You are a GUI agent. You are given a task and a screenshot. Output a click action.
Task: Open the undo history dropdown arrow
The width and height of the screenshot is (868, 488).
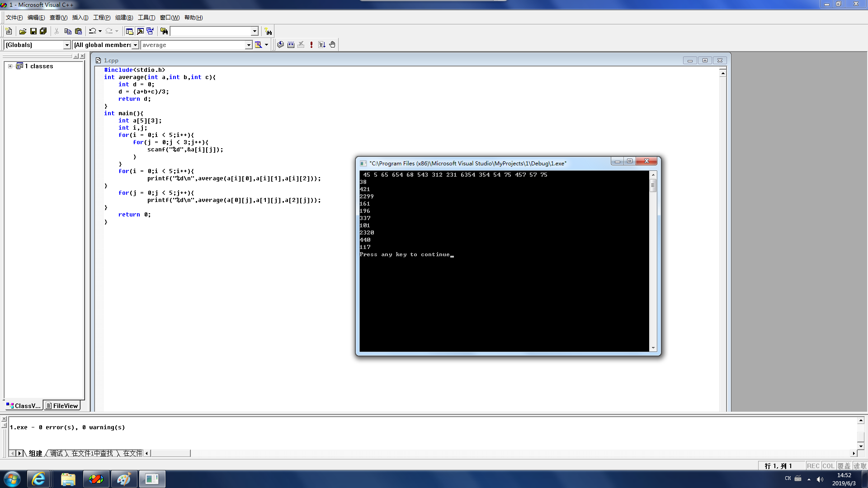pyautogui.click(x=100, y=31)
